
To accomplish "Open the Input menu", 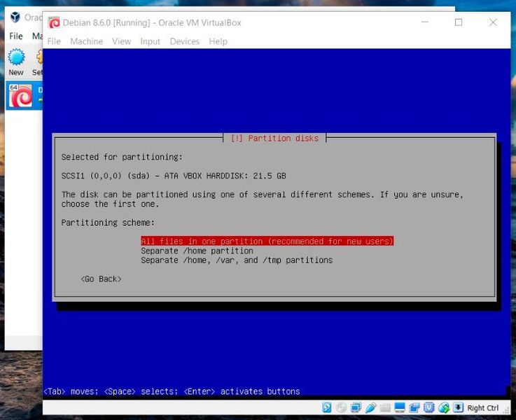I will point(150,41).
